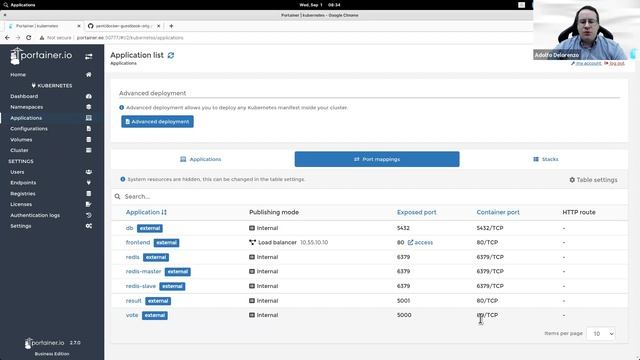640x360 pixels.
Task: Click the Home house icon in sidebar
Action: [89, 75]
